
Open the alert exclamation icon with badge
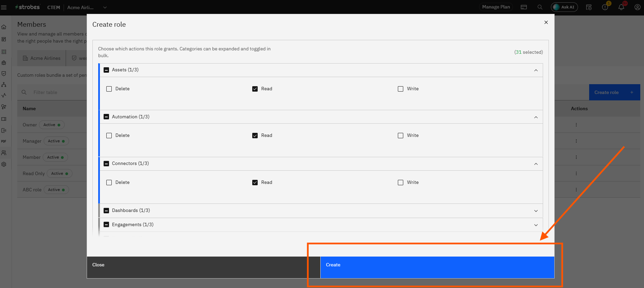click(605, 7)
